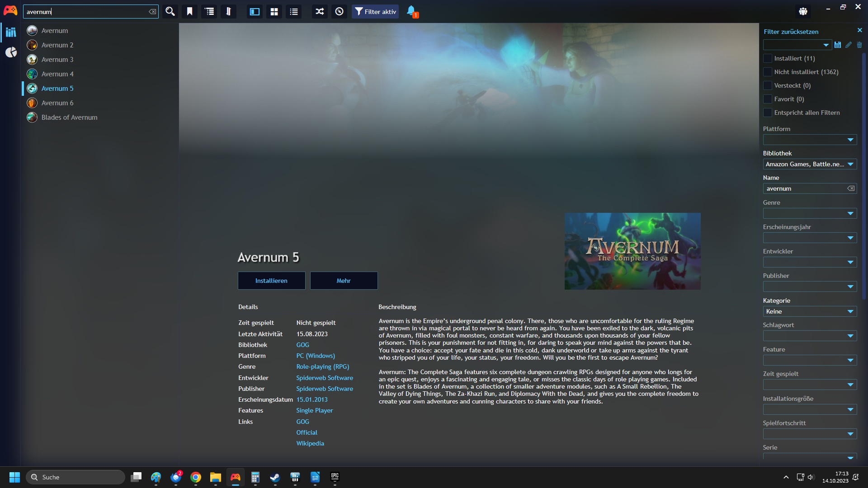Save the current filter preset

click(x=838, y=45)
